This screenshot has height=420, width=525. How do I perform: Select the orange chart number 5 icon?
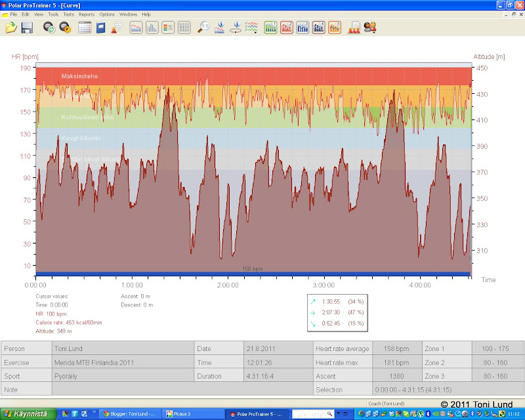coord(335,28)
